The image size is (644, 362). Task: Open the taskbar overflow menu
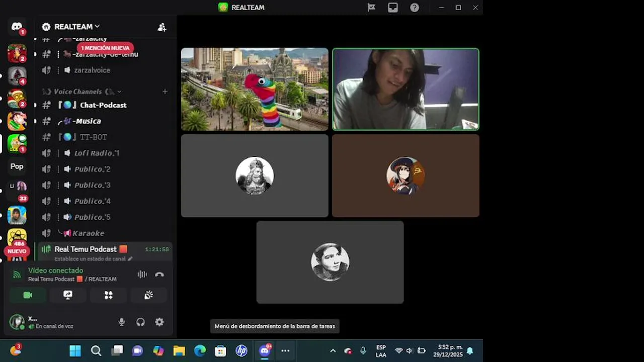coord(285,351)
